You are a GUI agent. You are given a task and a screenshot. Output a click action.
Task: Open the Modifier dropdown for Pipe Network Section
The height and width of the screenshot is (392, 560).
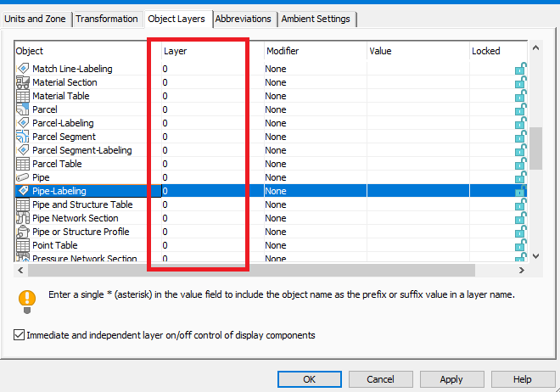point(316,218)
